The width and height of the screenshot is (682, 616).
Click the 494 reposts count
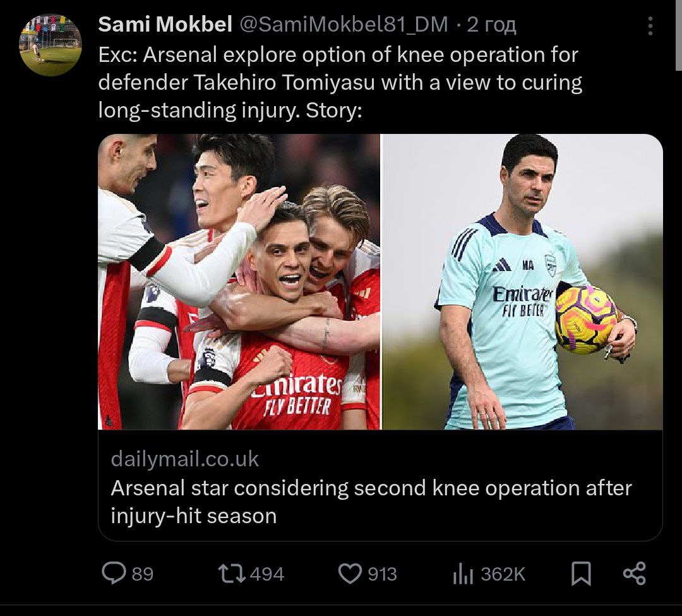pyautogui.click(x=267, y=574)
